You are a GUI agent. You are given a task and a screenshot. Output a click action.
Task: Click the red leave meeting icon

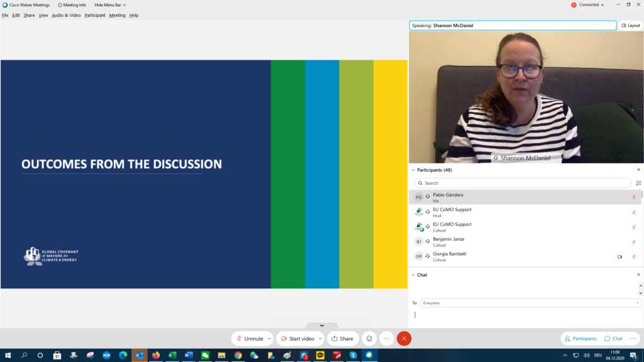(404, 338)
